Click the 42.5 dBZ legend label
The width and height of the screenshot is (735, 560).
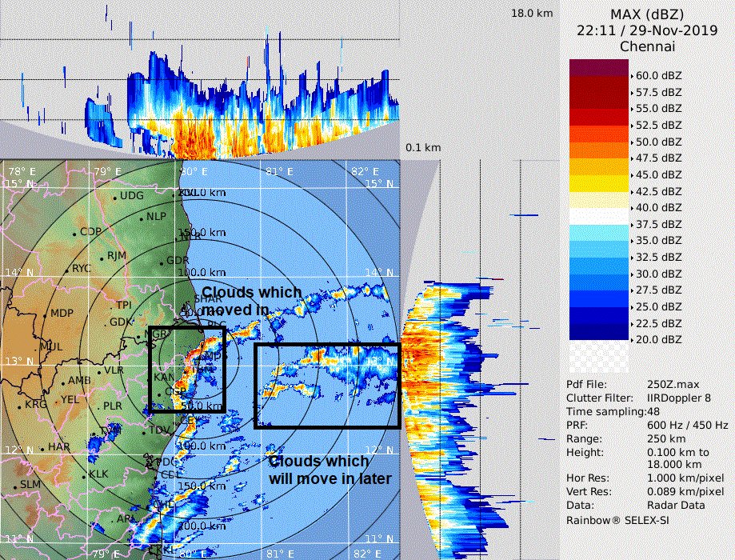coord(658,191)
